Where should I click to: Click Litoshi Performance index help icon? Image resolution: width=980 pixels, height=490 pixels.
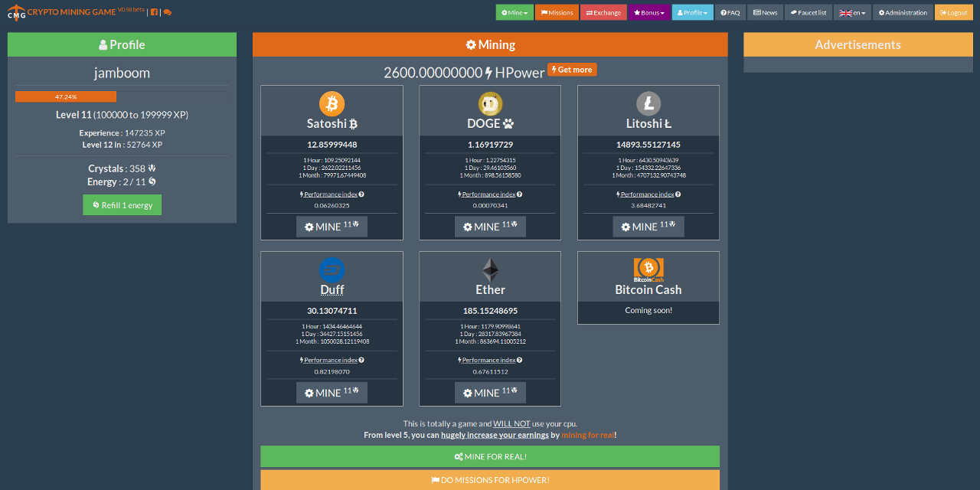pos(678,194)
